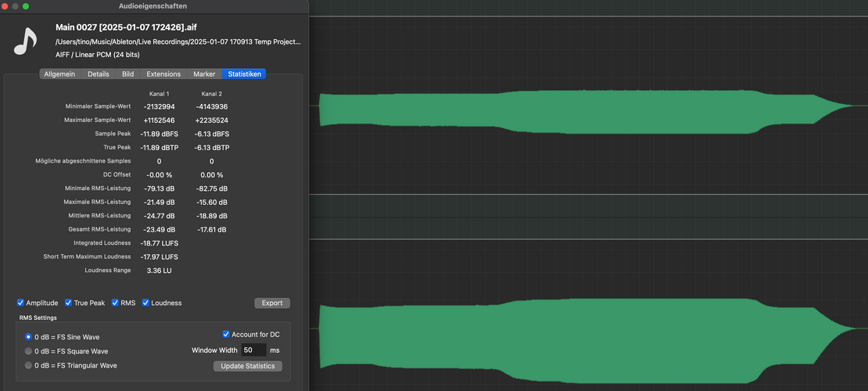This screenshot has width=868, height=391.
Task: Toggle the True Peak checkbox
Action: [x=68, y=303]
